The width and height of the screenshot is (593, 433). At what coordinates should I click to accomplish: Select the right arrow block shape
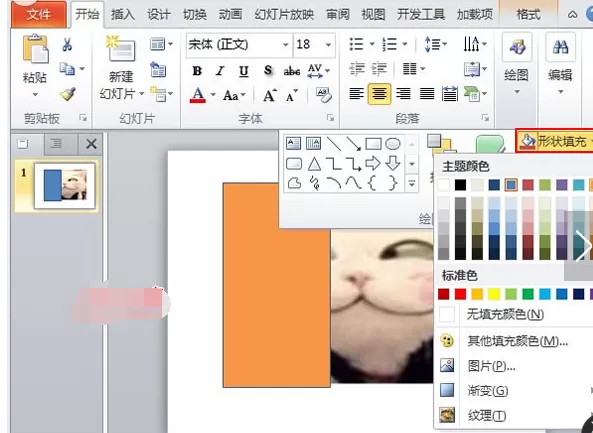tap(373, 164)
